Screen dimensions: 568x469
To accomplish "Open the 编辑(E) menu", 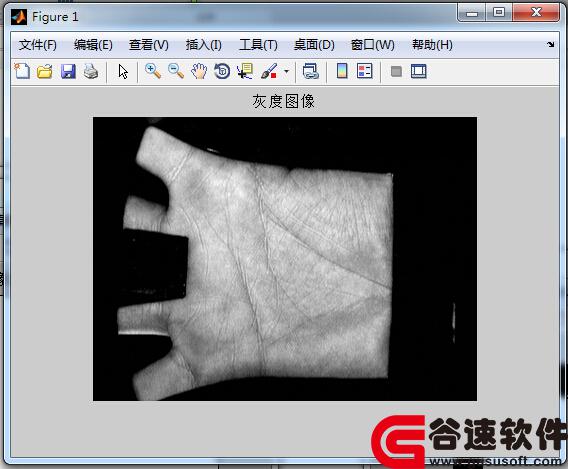I will (93, 45).
